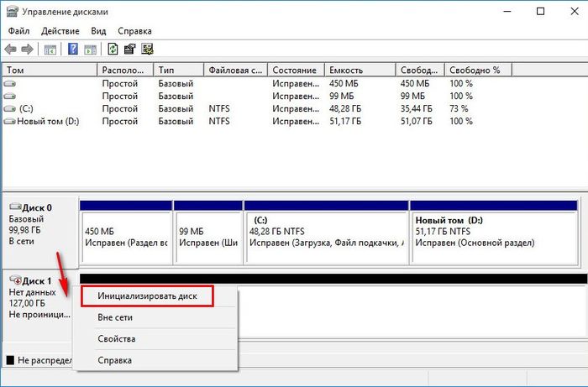Open the Действие menu
Viewport: 588px width, 387px height.
[x=60, y=31]
